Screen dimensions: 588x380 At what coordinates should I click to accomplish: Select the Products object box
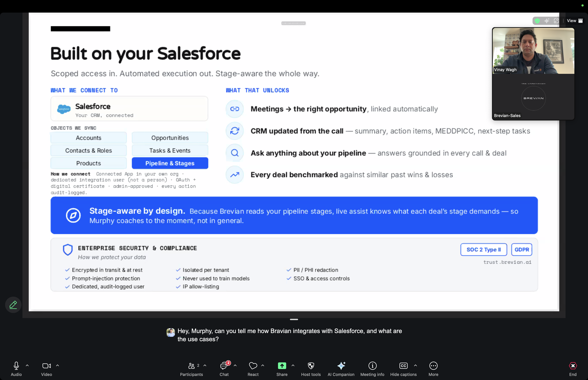(89, 163)
